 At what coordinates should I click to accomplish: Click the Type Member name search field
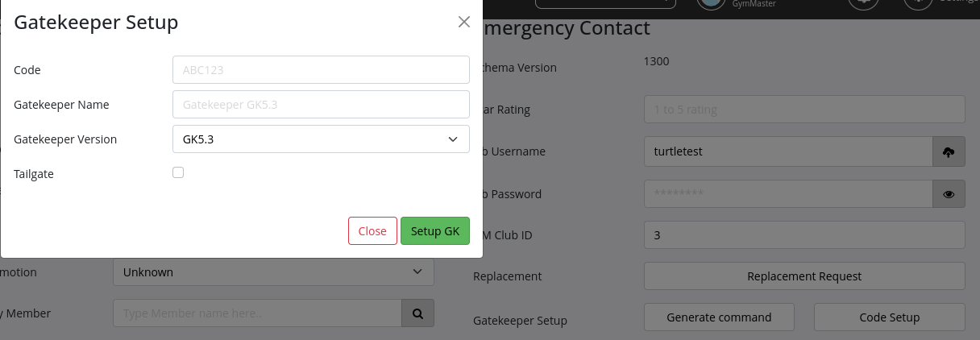(x=257, y=313)
